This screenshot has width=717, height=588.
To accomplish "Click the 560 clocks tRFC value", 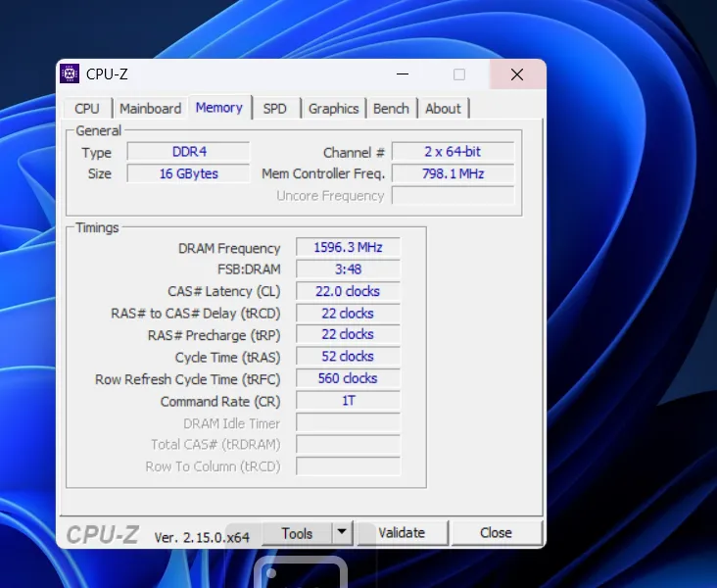I will [x=348, y=378].
